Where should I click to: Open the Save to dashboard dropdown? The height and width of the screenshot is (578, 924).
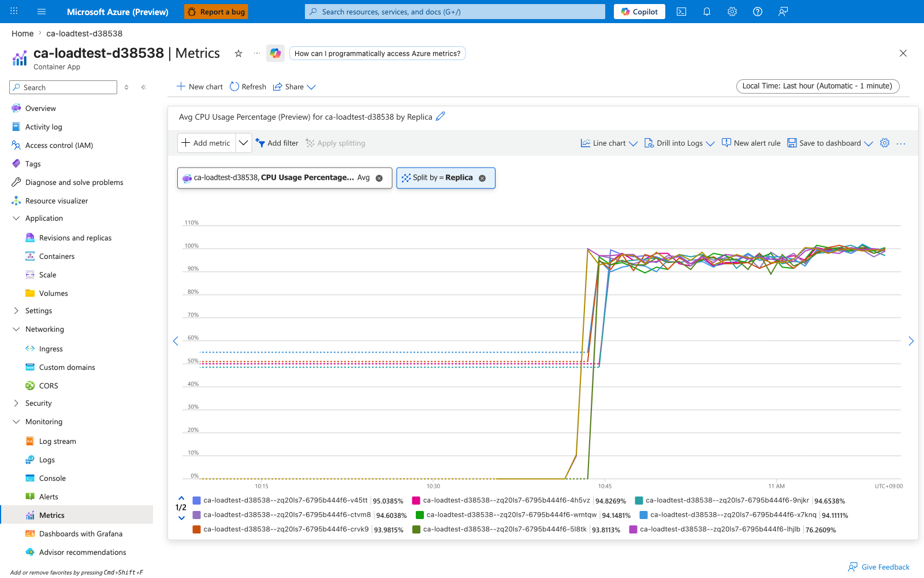click(830, 143)
